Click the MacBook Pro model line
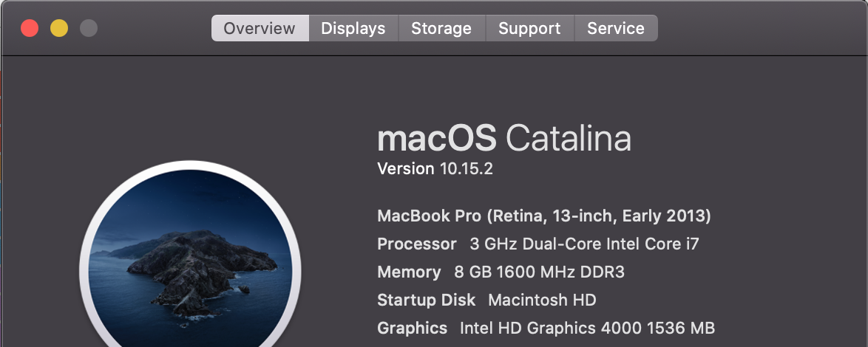 (543, 216)
